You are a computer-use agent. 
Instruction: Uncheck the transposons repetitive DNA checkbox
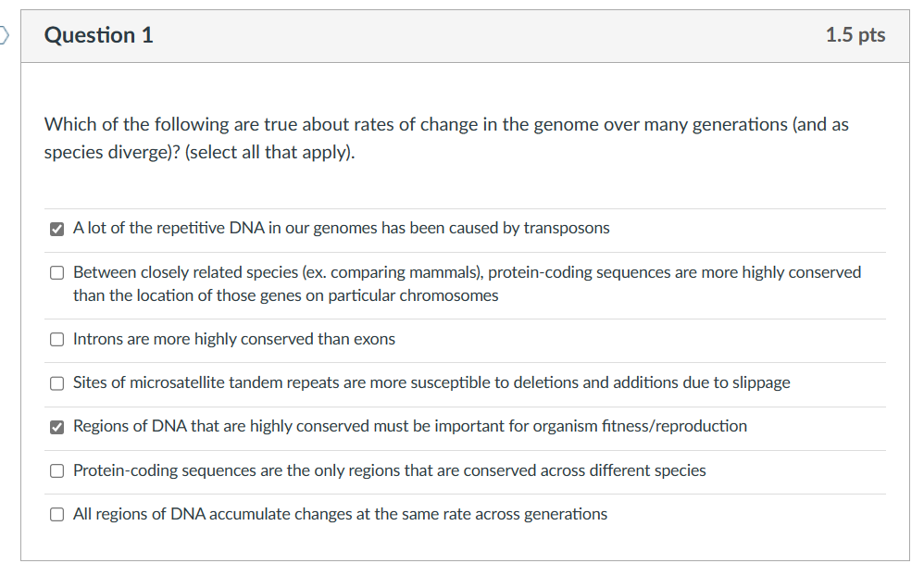point(56,229)
